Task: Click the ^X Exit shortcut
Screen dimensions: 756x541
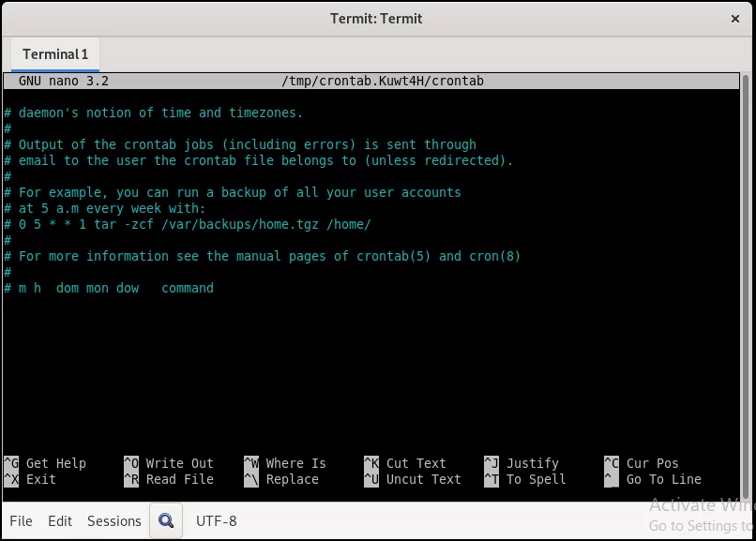Action: click(30, 479)
